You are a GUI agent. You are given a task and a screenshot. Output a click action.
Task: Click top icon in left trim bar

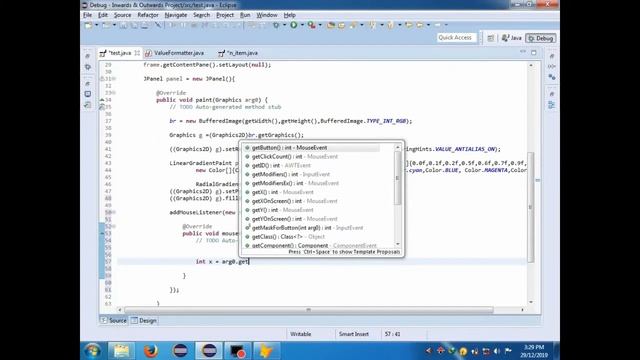coord(88,56)
